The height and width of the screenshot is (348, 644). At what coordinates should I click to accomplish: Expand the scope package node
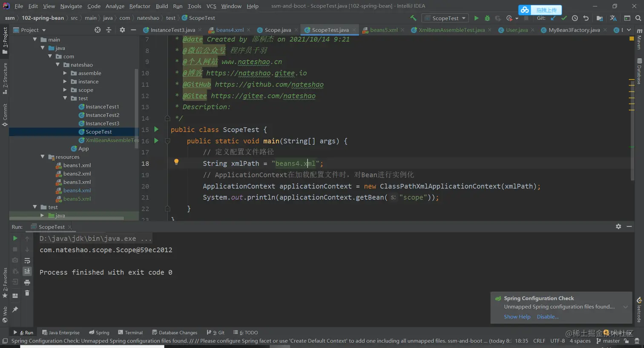65,90
